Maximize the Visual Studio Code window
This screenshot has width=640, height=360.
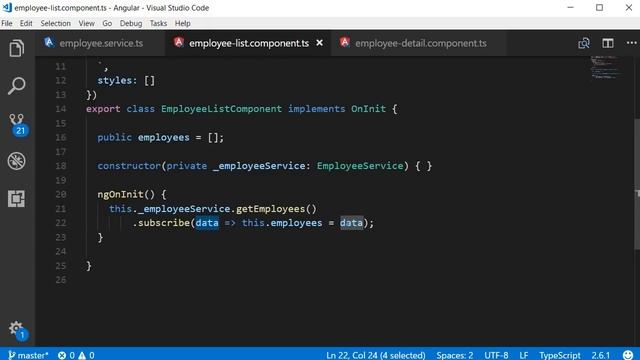pyautogui.click(x=599, y=7)
